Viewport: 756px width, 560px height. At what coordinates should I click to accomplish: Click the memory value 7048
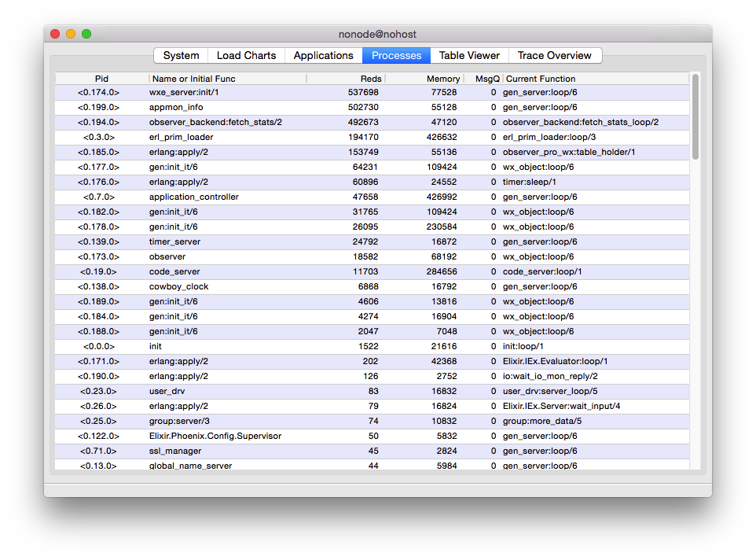[446, 331]
